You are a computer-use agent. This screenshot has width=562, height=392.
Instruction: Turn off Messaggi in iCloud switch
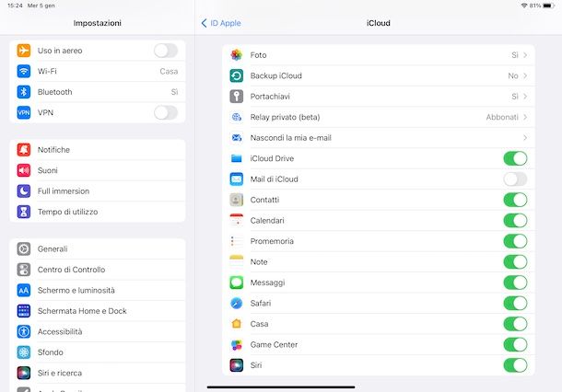[515, 282]
